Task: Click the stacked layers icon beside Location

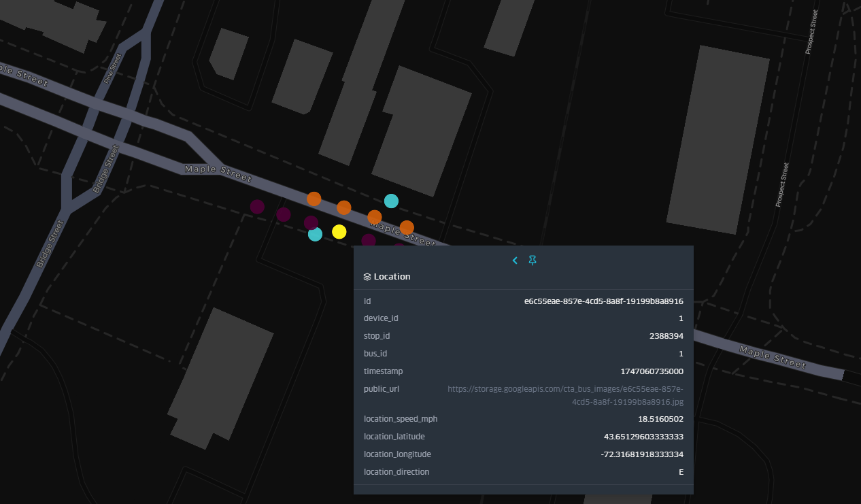Action: point(366,275)
